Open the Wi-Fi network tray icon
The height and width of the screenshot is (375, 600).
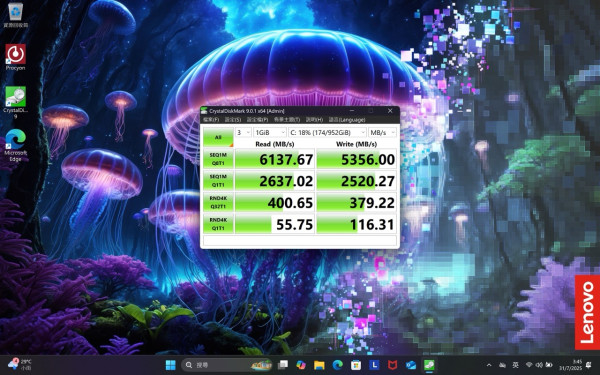[529, 365]
